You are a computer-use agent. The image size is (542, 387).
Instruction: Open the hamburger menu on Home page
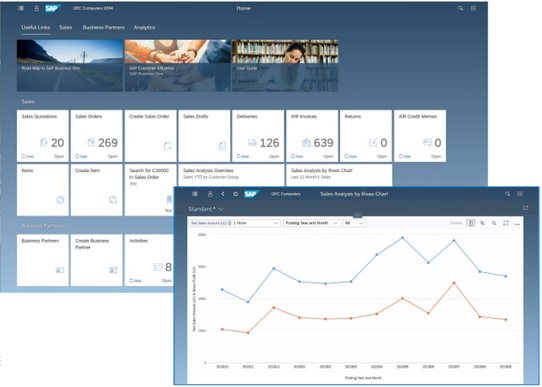click(x=21, y=8)
